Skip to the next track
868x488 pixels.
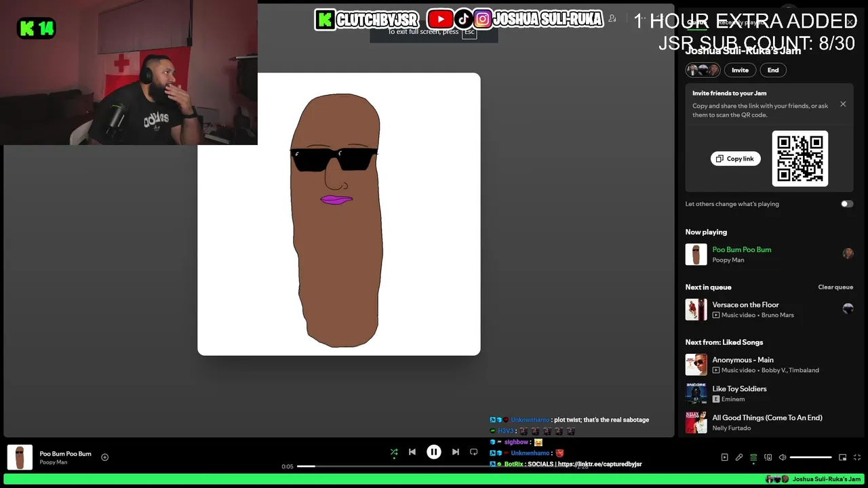coord(456,452)
